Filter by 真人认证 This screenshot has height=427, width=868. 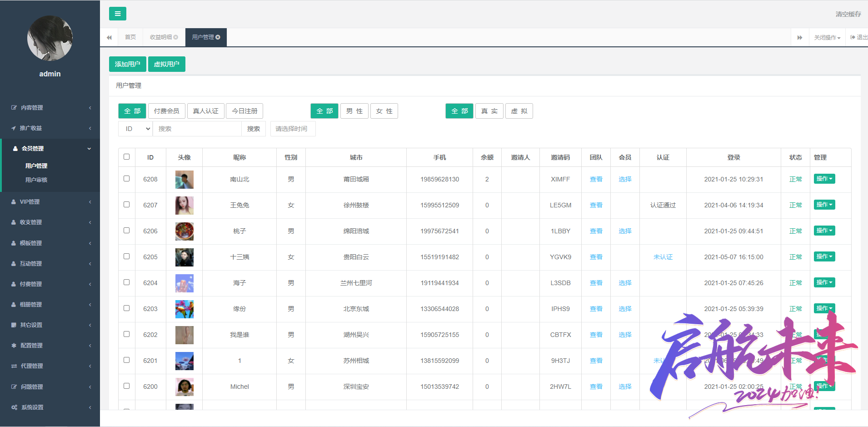coord(205,111)
